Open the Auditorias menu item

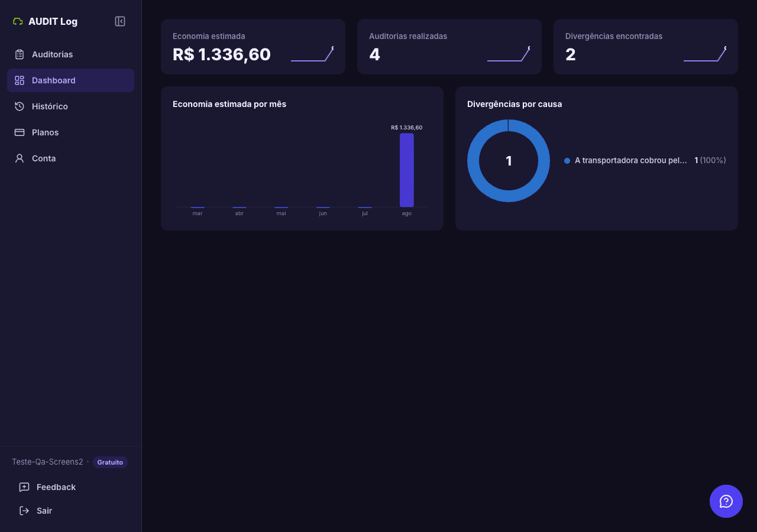tap(70, 54)
